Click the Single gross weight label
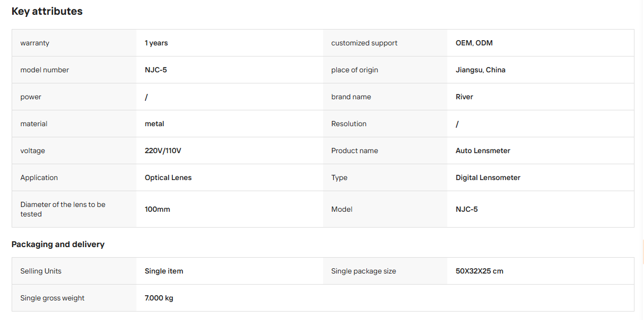The image size is (644, 320). point(52,298)
